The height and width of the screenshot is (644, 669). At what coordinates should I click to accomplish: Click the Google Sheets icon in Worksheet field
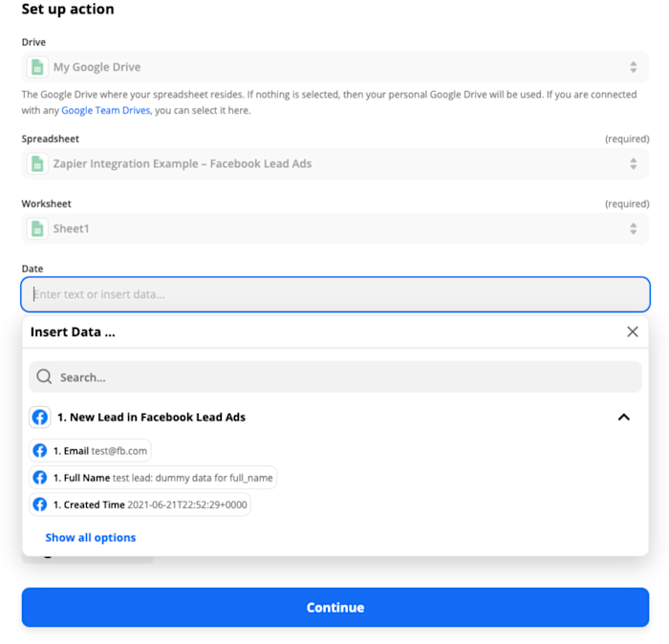tap(37, 229)
